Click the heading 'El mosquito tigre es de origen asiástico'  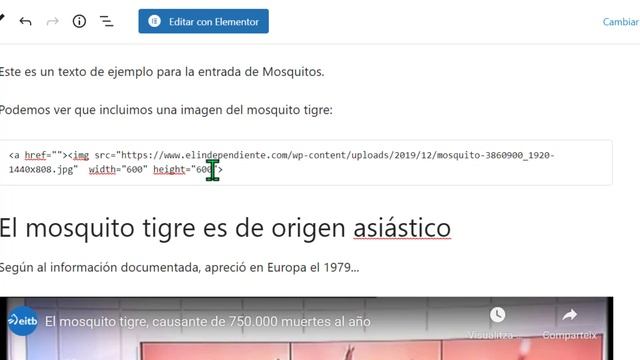click(225, 228)
